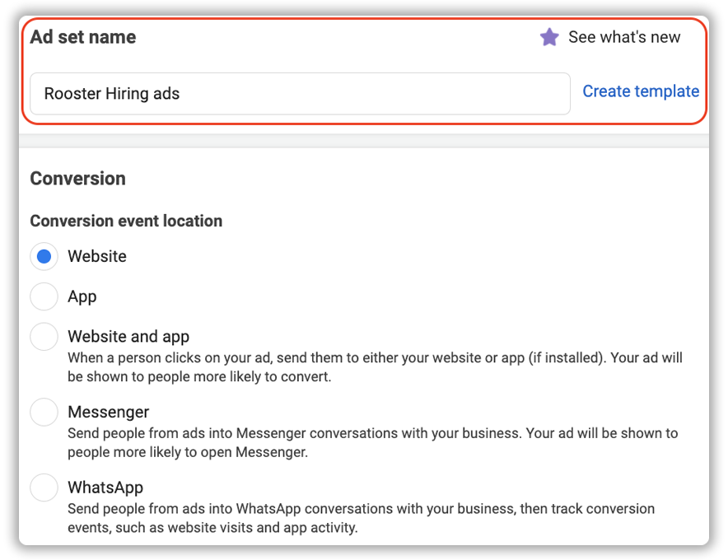Click the Website and app label text
Screen dimensions: 728x560
pyautogui.click(x=128, y=337)
